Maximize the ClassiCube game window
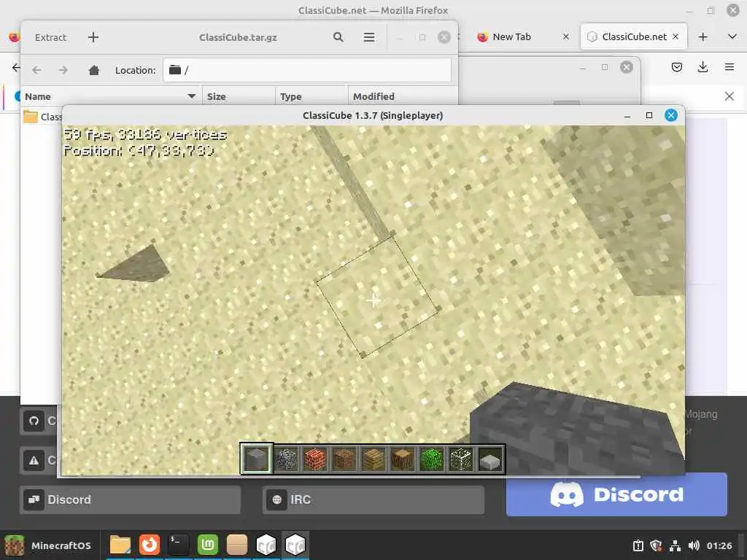Screen dimensions: 747x560 coord(649,115)
